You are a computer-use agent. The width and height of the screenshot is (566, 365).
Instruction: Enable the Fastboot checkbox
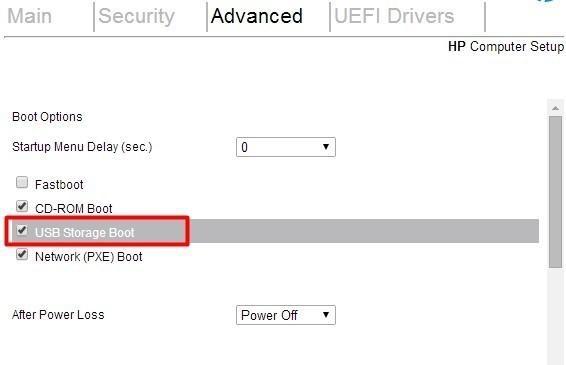(22, 182)
